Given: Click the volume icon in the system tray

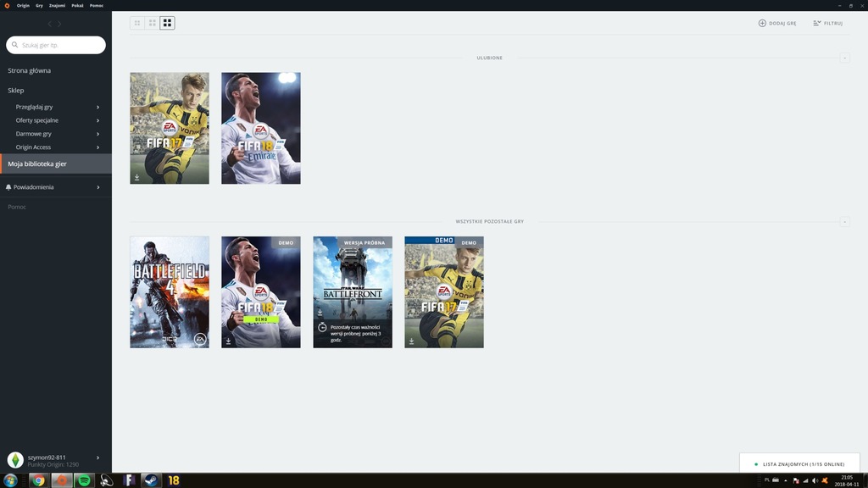Looking at the screenshot, I should pyautogui.click(x=815, y=481).
